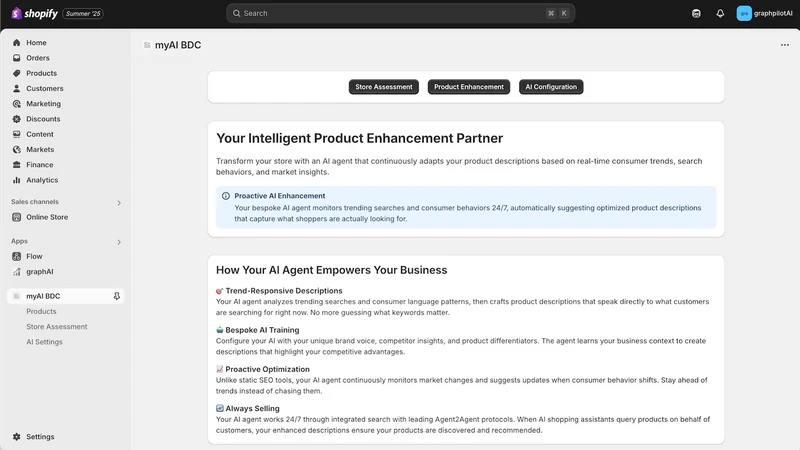This screenshot has height=450, width=800.
Task: Click the Command-K shortcut hint in search
Action: [x=557, y=13]
